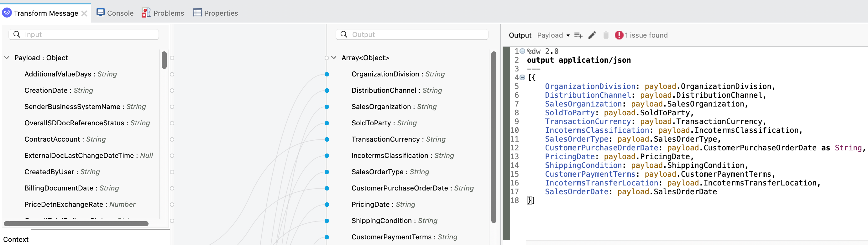Image resolution: width=868 pixels, height=245 pixels.
Task: Select ExternalDocLastChangeDateTime input field
Action: click(x=89, y=155)
